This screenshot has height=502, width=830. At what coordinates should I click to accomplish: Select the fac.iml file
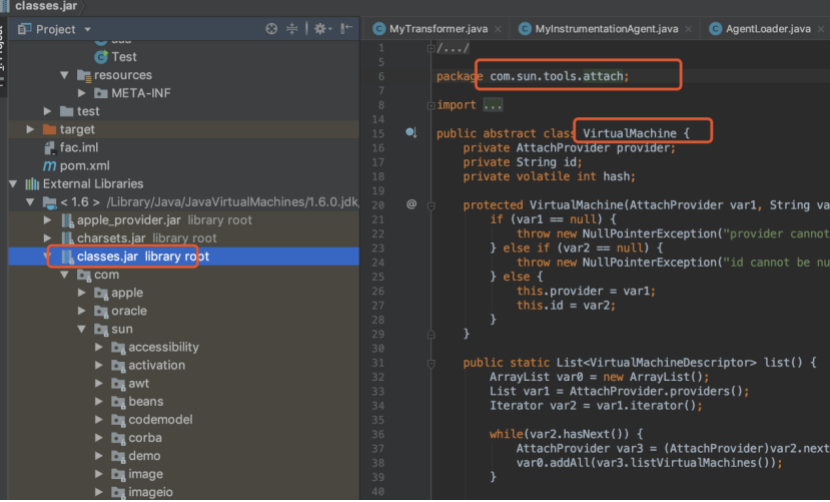tap(78, 147)
